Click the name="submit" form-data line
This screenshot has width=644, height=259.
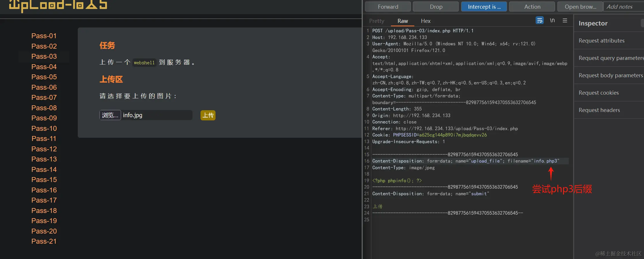pos(430,194)
